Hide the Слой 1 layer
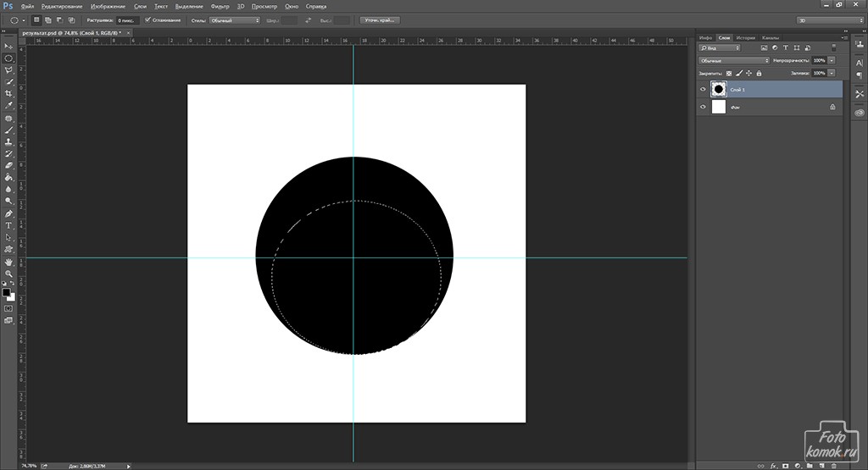 click(x=703, y=90)
